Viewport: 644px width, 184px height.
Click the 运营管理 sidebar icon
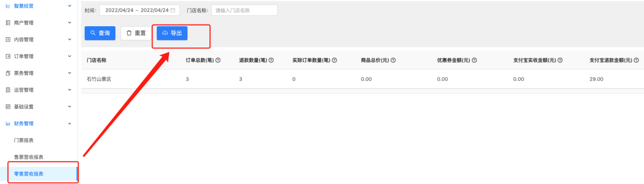point(8,90)
